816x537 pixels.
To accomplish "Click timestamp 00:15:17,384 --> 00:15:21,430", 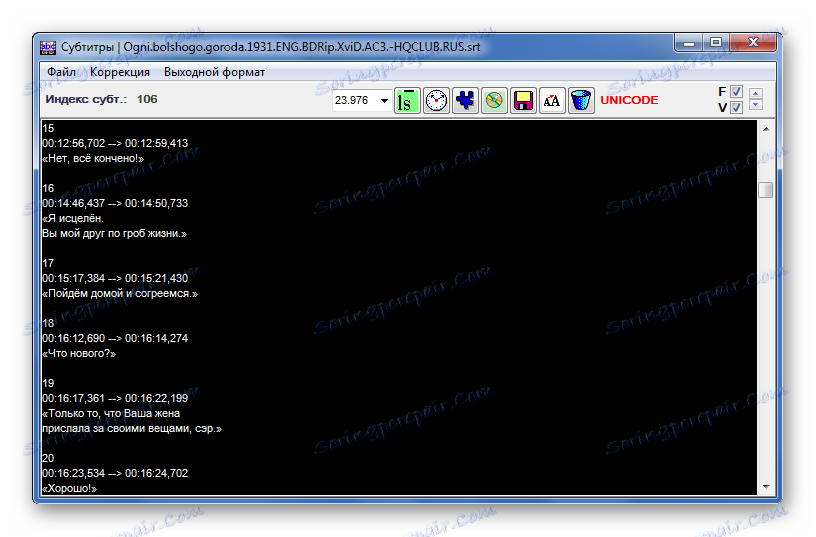I will point(115,278).
